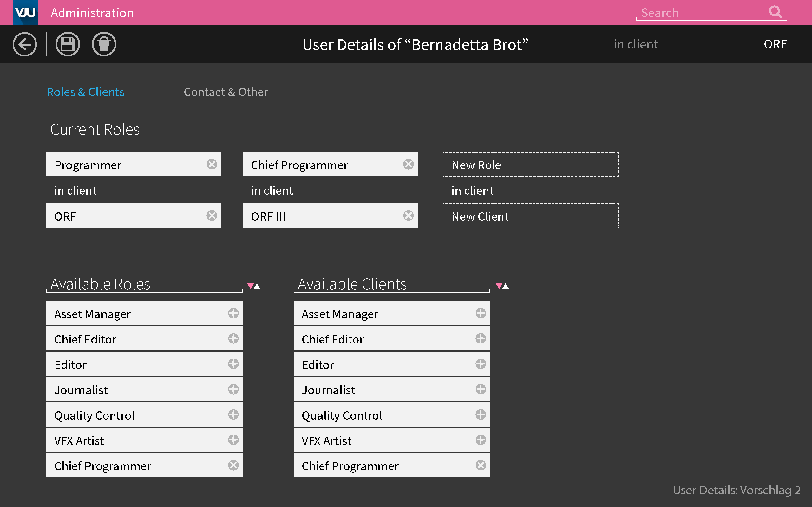The image size is (812, 507).
Task: Add VFX Artist from Available Roles
Action: (x=233, y=440)
